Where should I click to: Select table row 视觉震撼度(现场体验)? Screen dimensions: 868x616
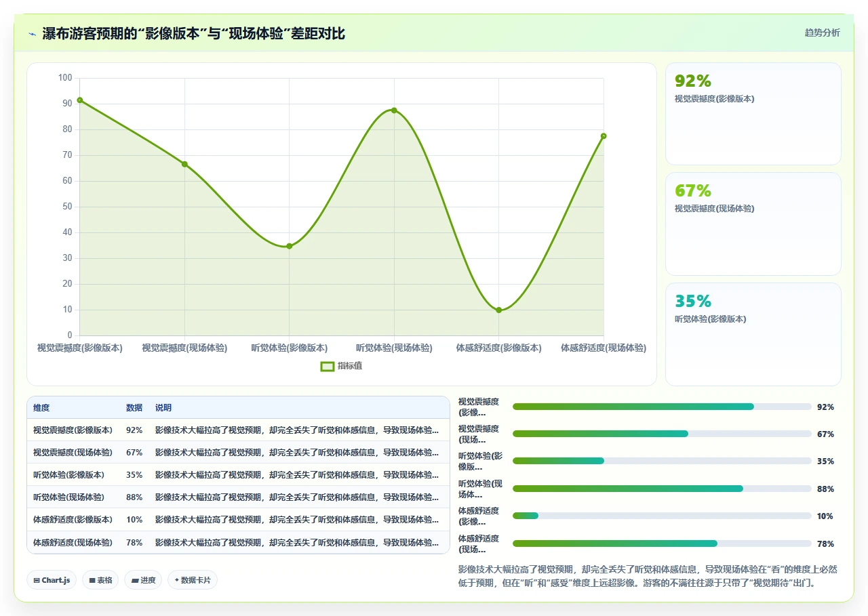pos(238,452)
